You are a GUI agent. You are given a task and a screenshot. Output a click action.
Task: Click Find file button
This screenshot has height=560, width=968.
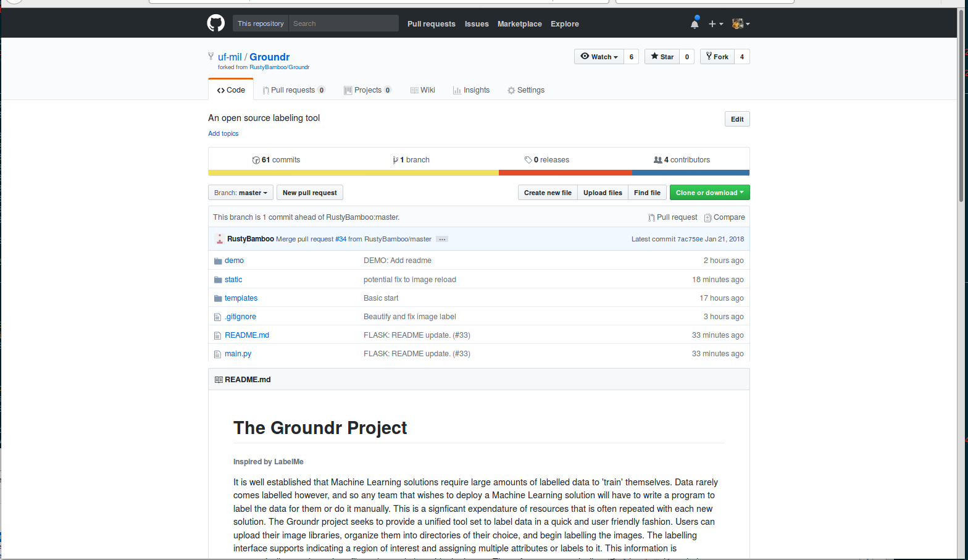click(x=647, y=193)
